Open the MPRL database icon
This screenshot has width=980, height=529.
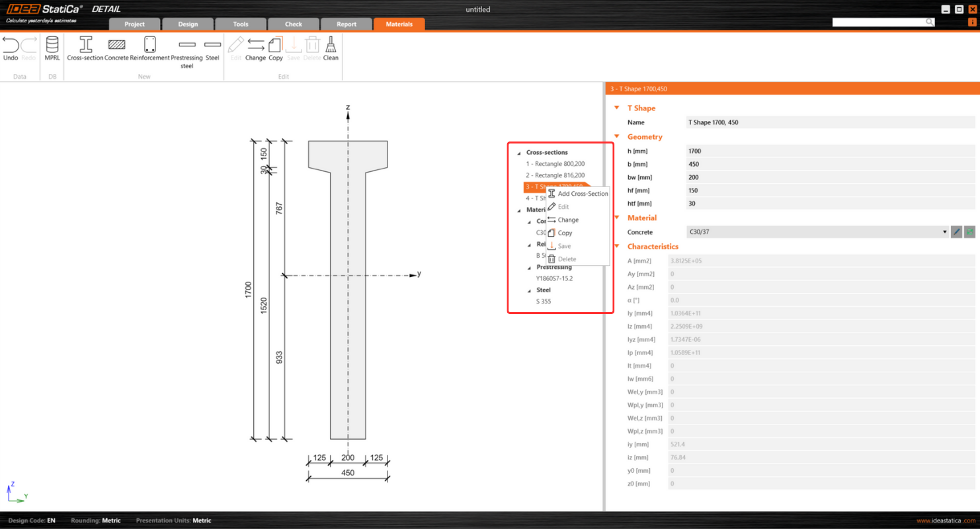coord(52,48)
